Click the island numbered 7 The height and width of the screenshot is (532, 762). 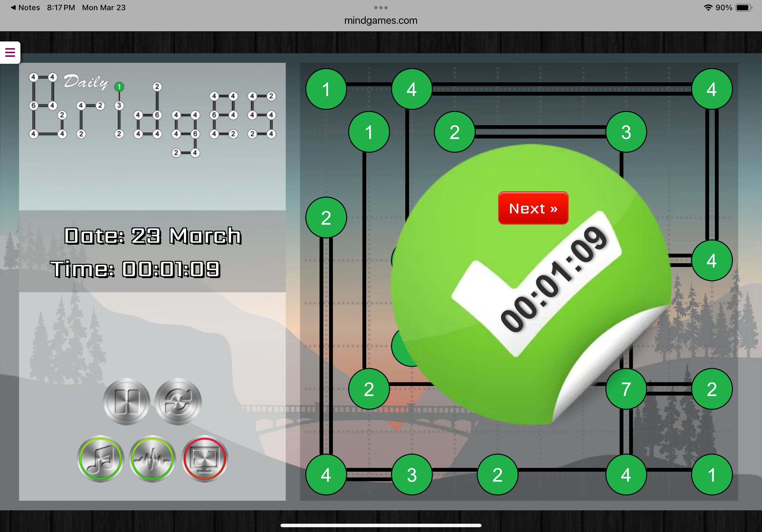626,389
